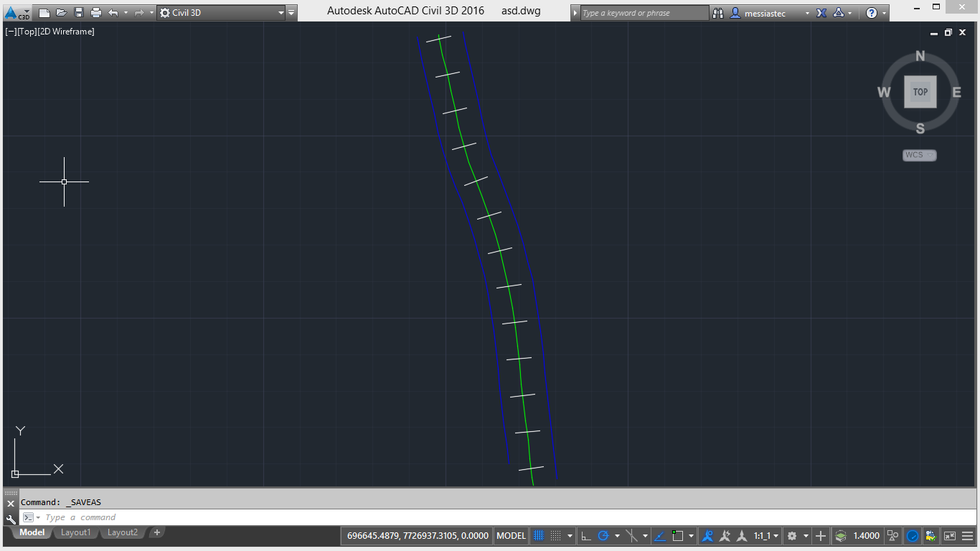Open a file using the Open folder icon

coord(61,11)
